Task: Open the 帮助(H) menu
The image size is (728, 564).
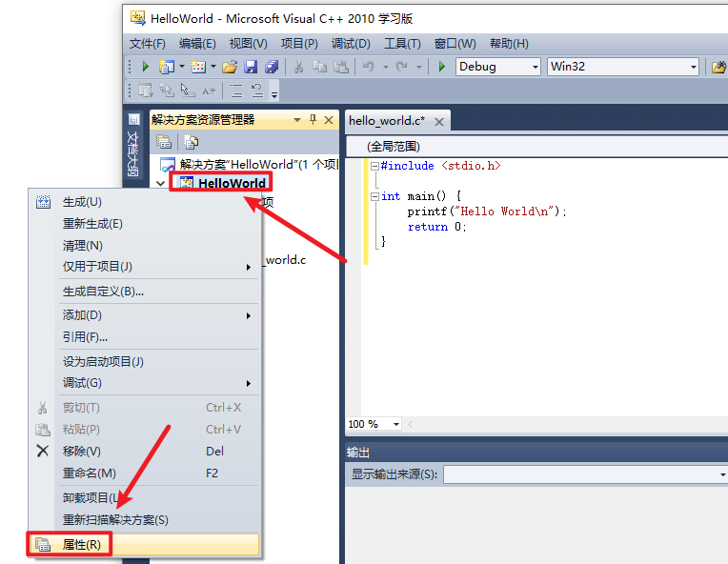Action: point(509,44)
